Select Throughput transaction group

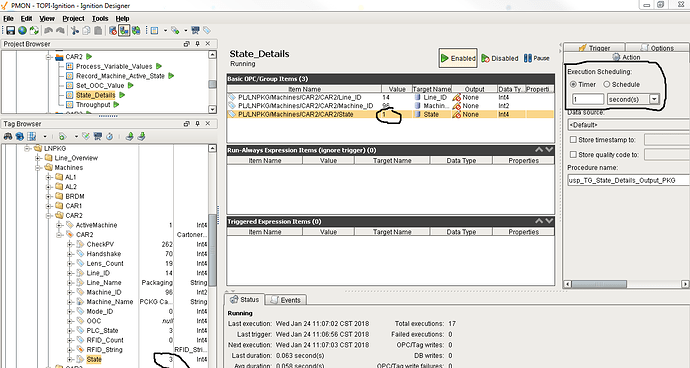93,105
